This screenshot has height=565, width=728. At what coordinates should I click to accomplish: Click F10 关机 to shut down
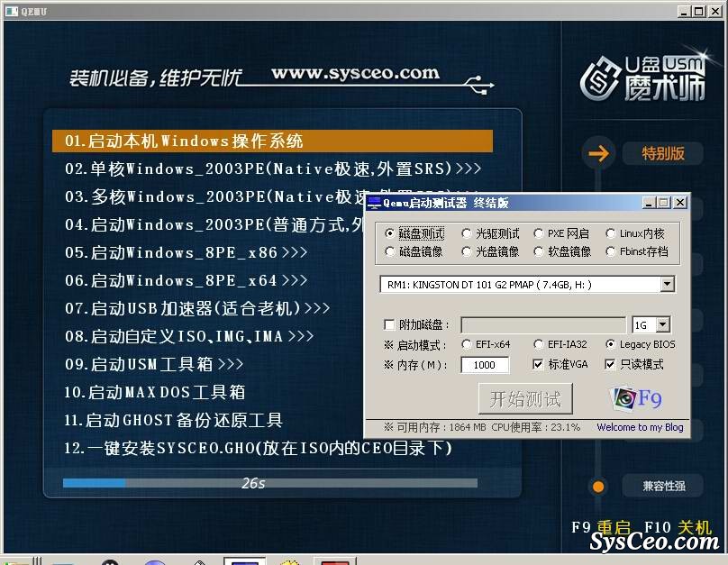678,527
